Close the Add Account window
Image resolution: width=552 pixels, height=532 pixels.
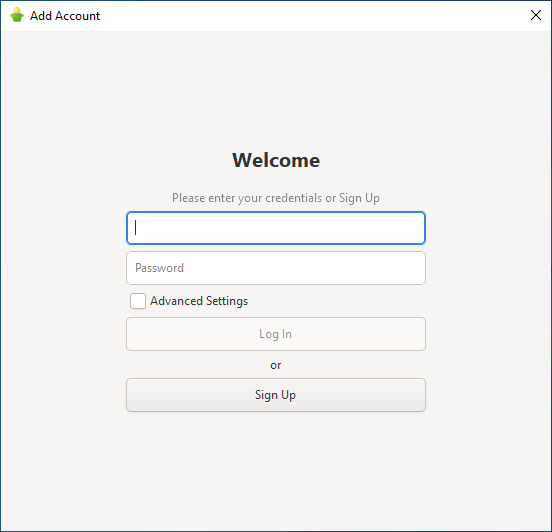[535, 15]
